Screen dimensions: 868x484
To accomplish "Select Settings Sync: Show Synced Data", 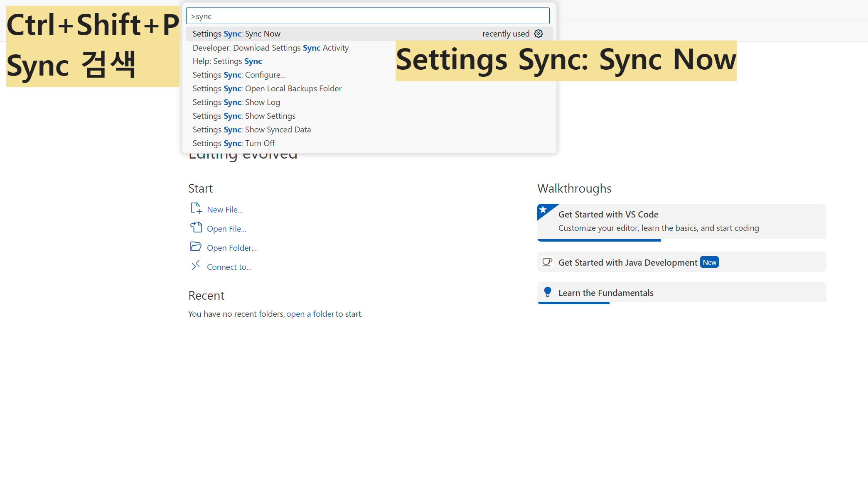I will pos(251,130).
